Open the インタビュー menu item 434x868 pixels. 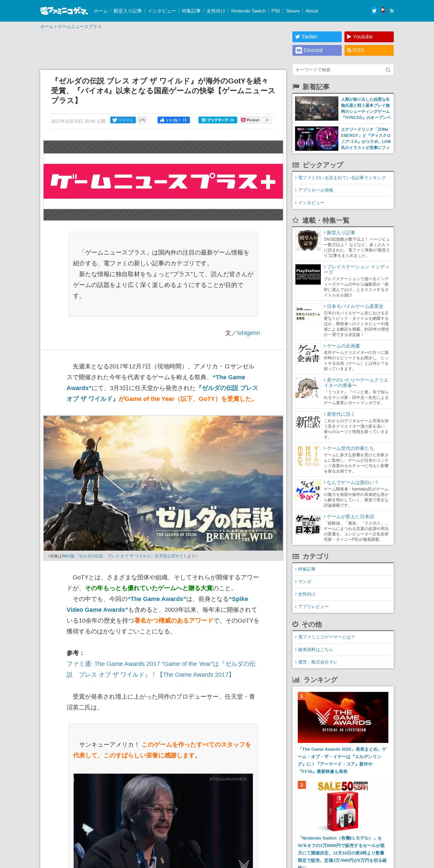click(x=162, y=11)
